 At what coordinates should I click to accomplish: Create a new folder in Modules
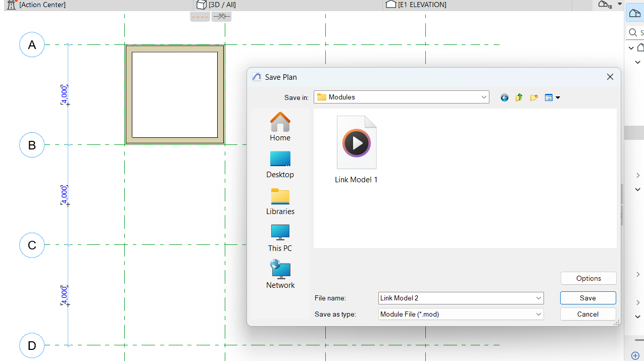[533, 97]
